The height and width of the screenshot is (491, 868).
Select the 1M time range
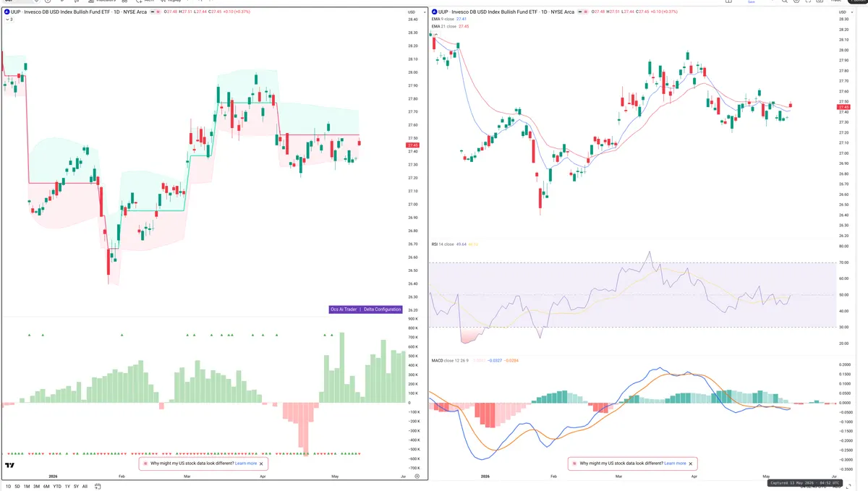pyautogui.click(x=27, y=487)
